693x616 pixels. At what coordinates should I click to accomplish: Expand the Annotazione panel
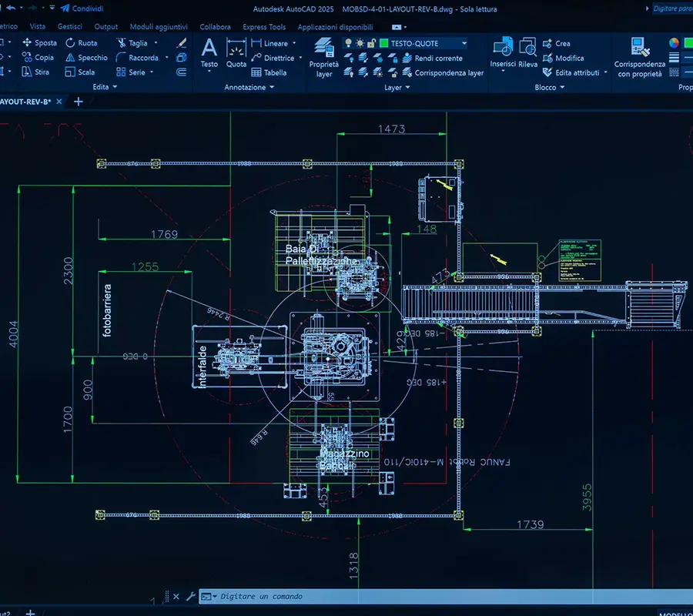(x=249, y=87)
